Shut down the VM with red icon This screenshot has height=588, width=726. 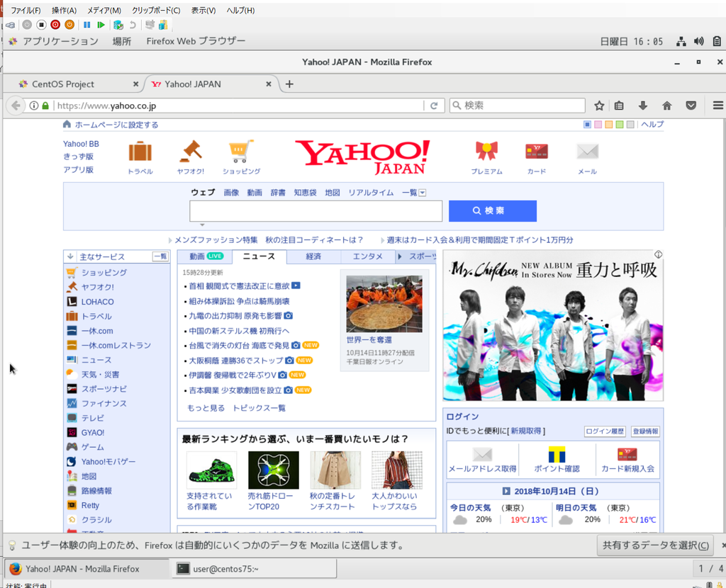(55, 25)
